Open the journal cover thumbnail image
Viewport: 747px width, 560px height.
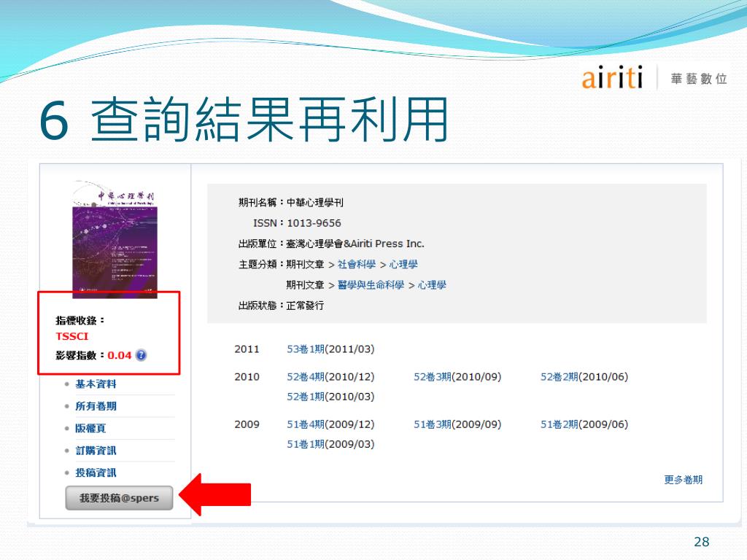pos(115,239)
